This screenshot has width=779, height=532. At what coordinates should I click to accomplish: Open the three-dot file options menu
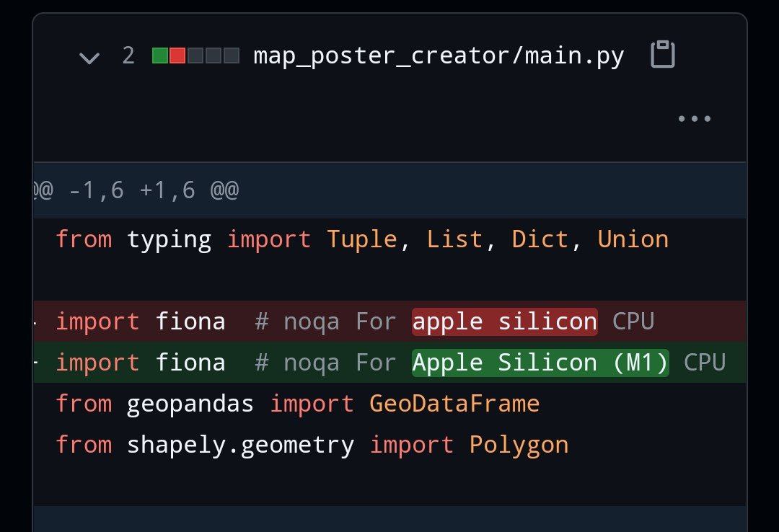(695, 119)
